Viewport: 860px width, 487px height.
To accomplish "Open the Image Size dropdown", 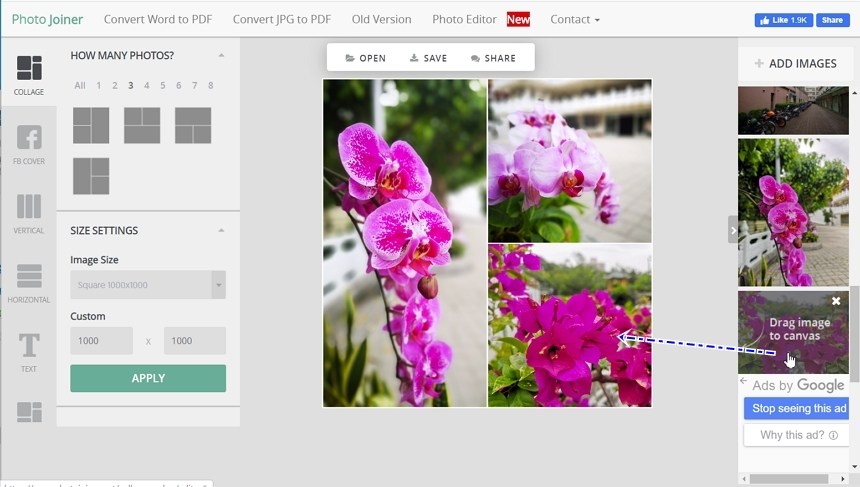I will coord(148,285).
